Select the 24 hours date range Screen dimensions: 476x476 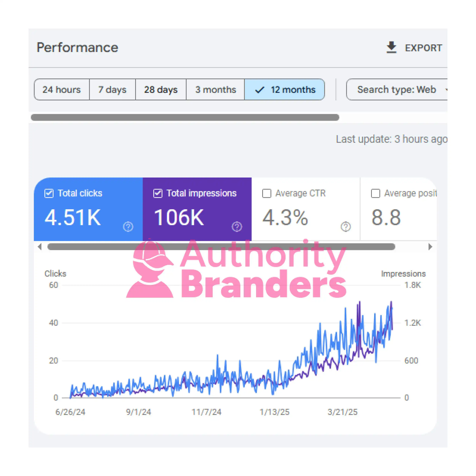[x=61, y=89]
